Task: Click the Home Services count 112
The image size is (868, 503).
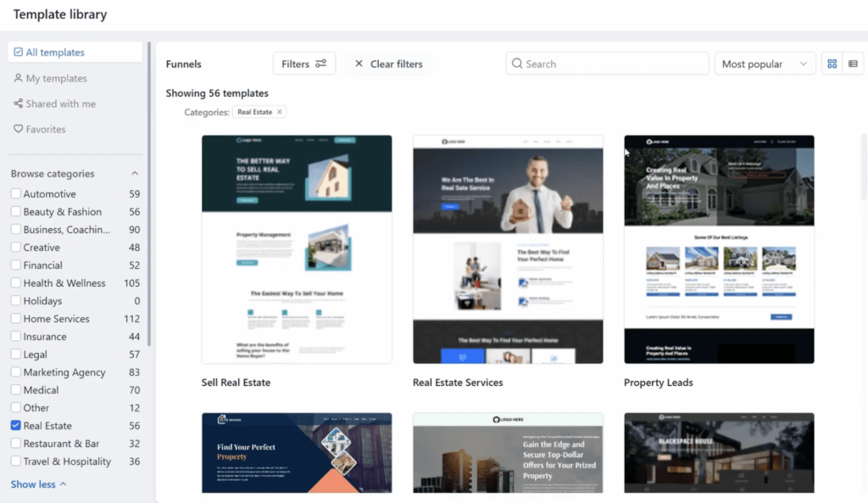Action: (131, 319)
